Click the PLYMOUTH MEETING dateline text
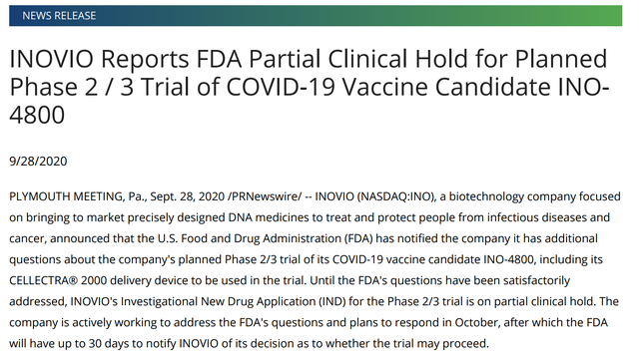The width and height of the screenshot is (639, 364). click(x=66, y=196)
